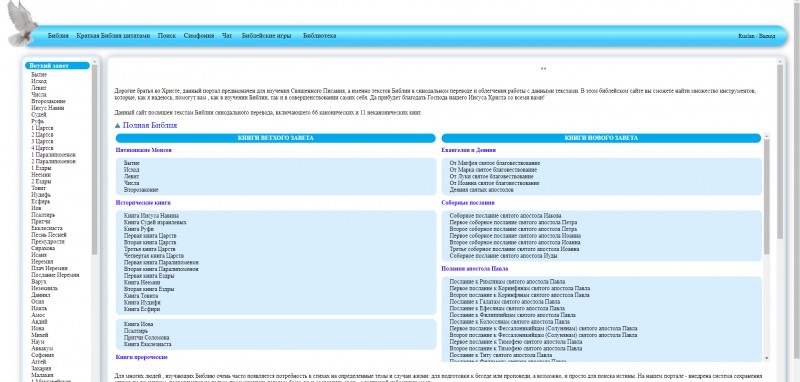Click the КНИГИ ВЕТХОГО ЗАВЕТА header bar
Image resolution: width=800 pixels, height=382 pixels.
coord(276,138)
